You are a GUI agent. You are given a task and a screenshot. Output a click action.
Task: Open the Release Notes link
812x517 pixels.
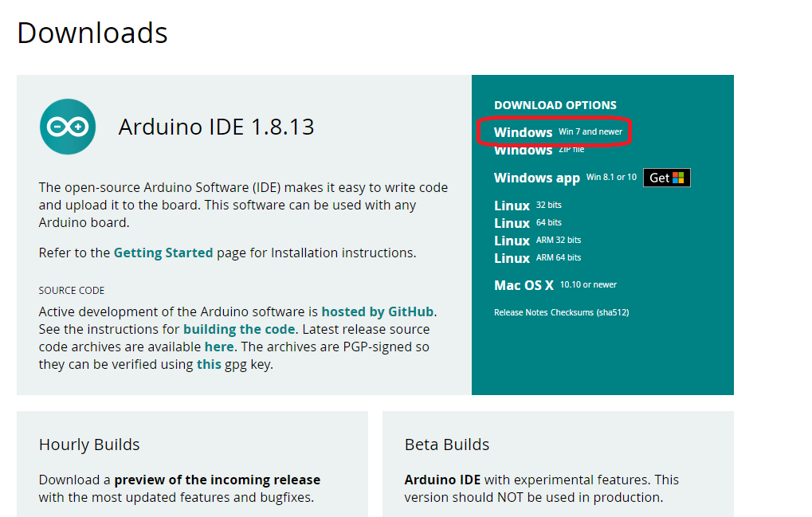[x=521, y=312]
